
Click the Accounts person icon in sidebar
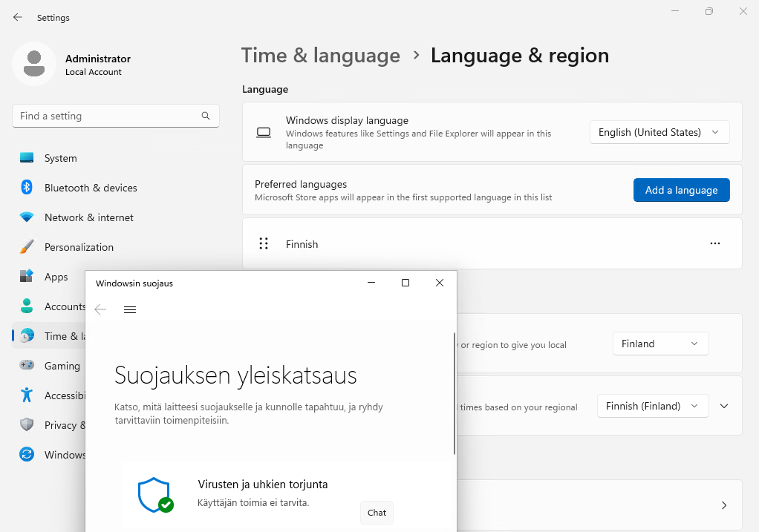pyautogui.click(x=27, y=306)
